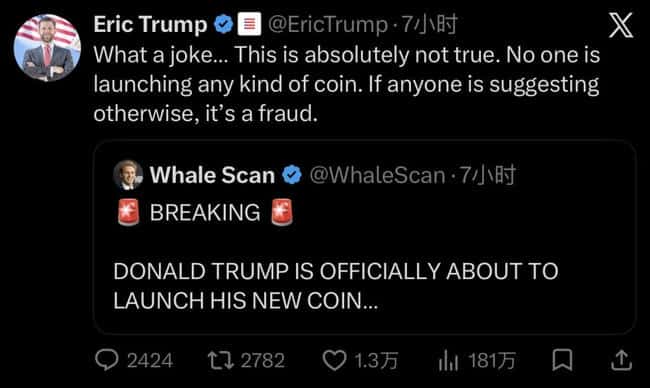Open view analytics bar chart icon
The height and width of the screenshot is (388, 650).
click(448, 361)
